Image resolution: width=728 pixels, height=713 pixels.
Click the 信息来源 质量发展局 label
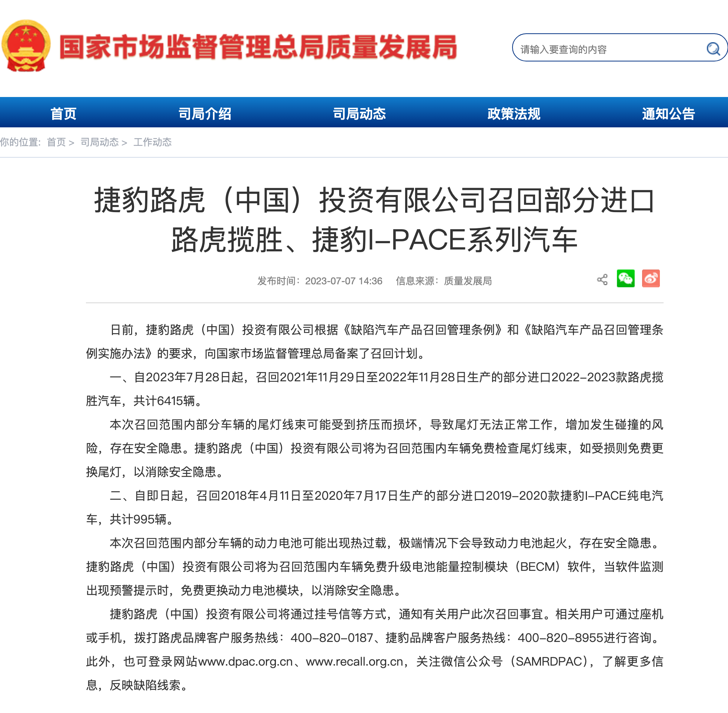444,281
